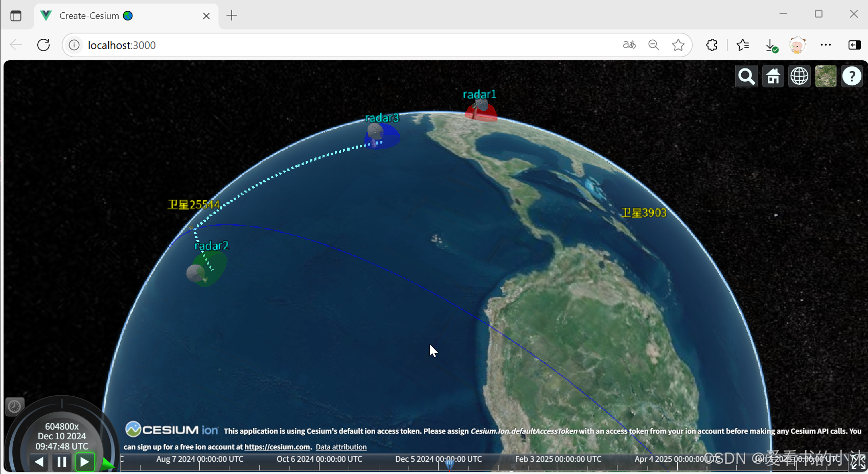This screenshot has height=474, width=868.
Task: Click the Feb 3 2025 timeline label
Action: [x=558, y=459]
